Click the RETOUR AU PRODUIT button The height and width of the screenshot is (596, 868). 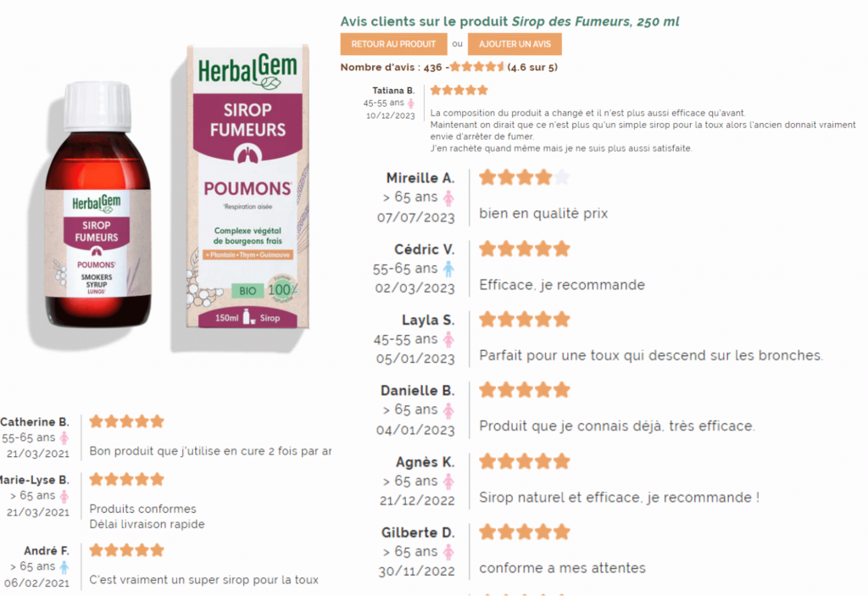click(x=393, y=44)
